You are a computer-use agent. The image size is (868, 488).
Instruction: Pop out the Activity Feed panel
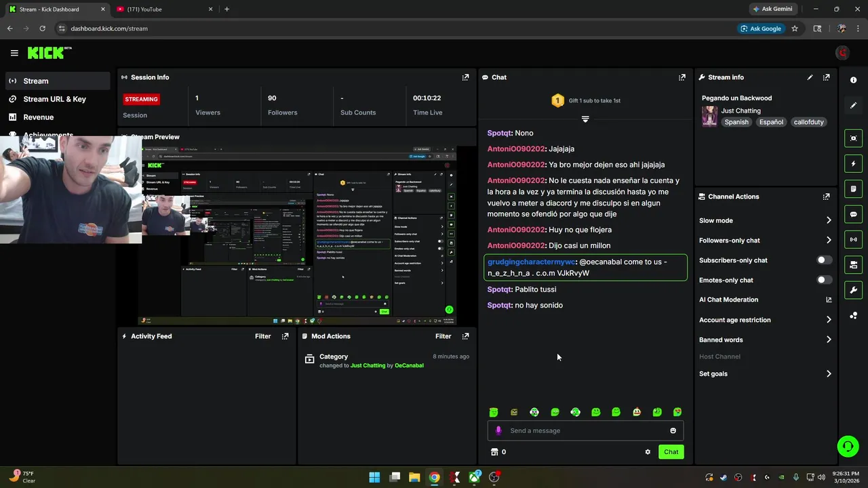coord(285,336)
